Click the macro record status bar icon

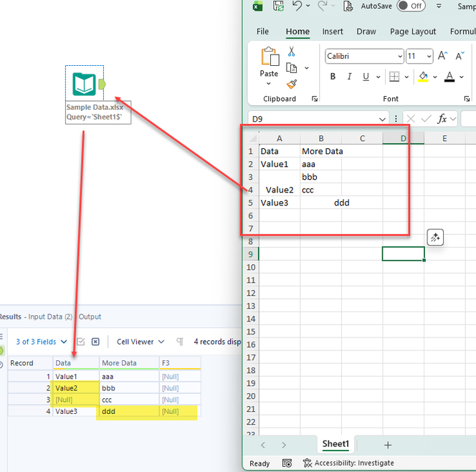287,463
